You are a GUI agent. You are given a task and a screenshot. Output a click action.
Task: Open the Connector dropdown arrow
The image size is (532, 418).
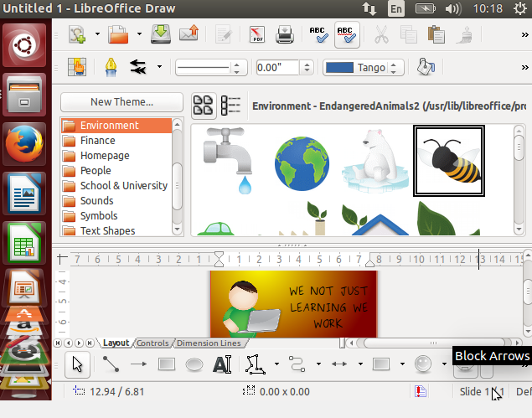[318, 364]
